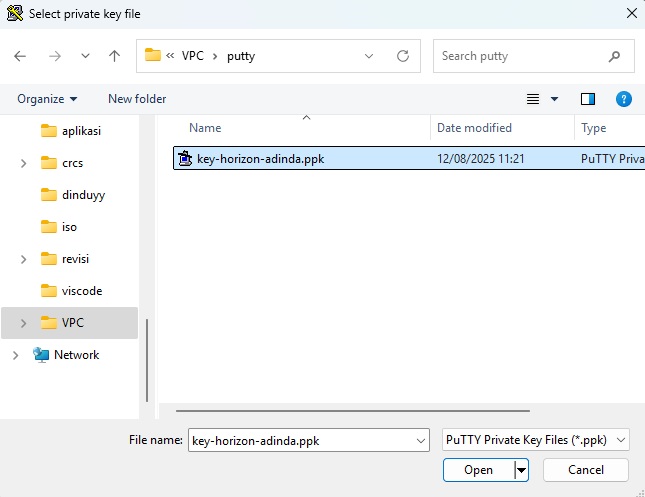Click date 12/08/2025 11:21 cell

[480, 159]
